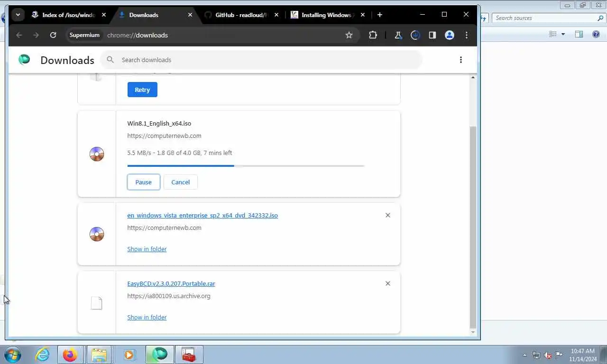Screen dimensions: 607x364
Task: Go back with the browser back arrow
Action: [19, 35]
